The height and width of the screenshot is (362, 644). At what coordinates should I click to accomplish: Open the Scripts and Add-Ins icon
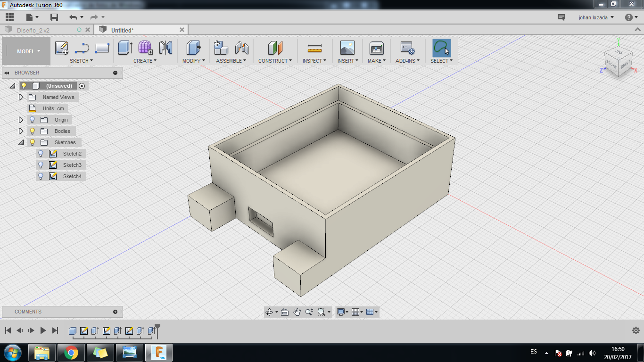click(x=407, y=48)
